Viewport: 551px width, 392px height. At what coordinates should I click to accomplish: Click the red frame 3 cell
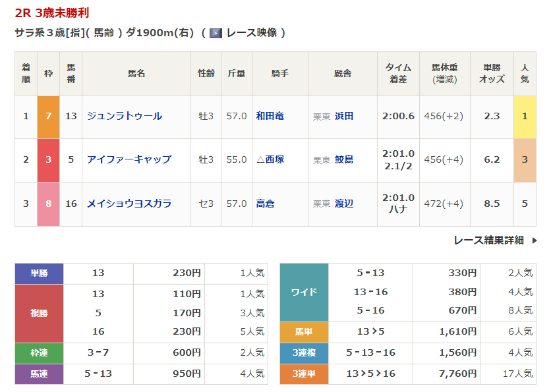(48, 159)
